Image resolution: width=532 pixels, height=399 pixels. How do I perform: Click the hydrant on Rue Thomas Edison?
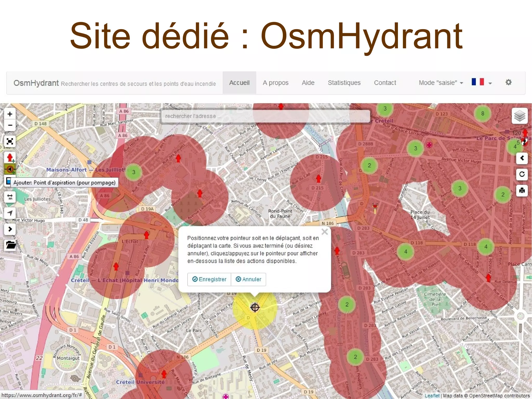116,266
